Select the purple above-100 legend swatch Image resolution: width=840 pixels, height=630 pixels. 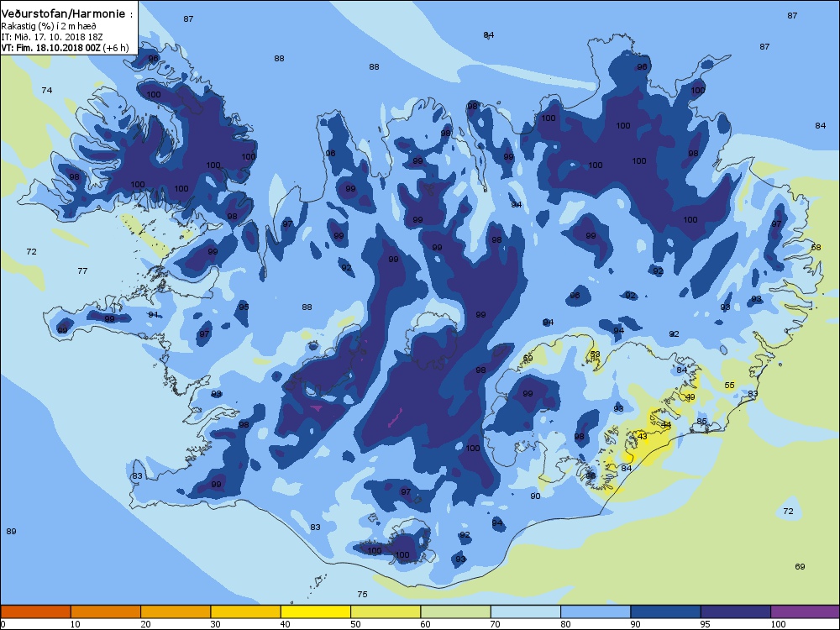[x=806, y=612]
